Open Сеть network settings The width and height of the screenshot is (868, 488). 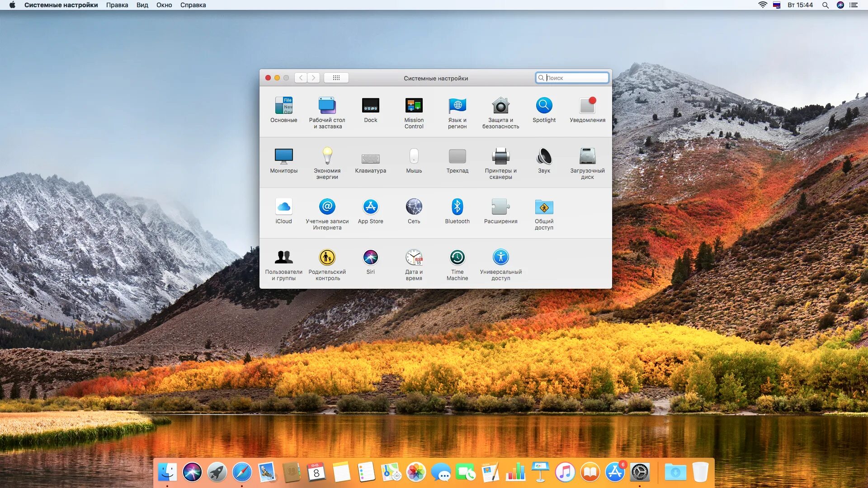click(x=414, y=207)
